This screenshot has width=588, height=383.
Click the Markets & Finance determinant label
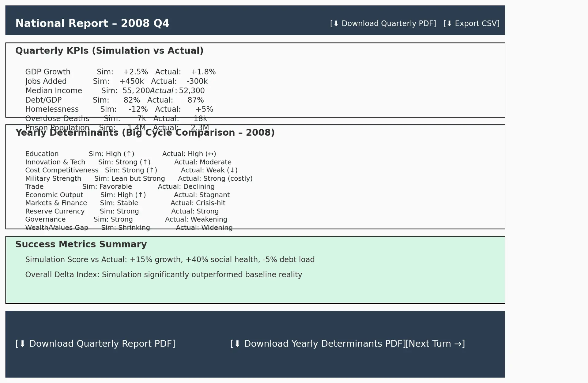56,203
